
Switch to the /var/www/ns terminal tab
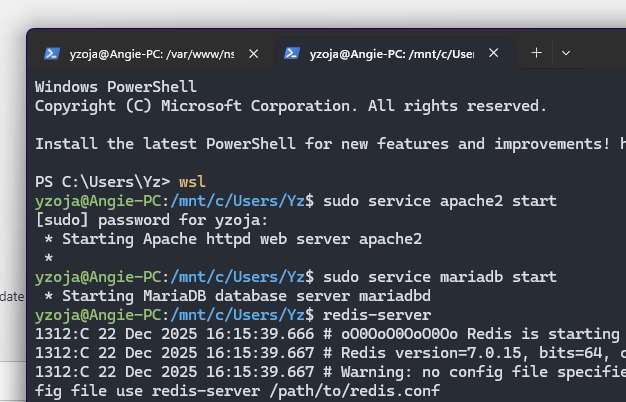pyautogui.click(x=152, y=53)
